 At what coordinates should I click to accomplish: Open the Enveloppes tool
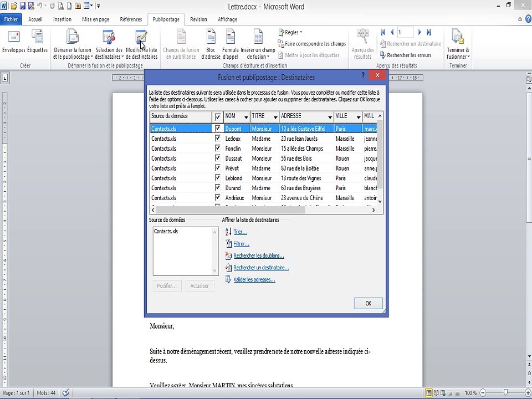[13, 40]
